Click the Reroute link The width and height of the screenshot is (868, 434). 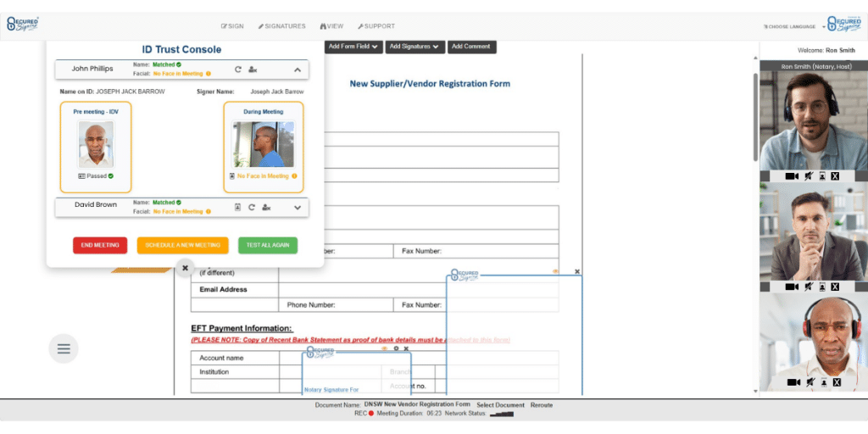click(x=542, y=405)
